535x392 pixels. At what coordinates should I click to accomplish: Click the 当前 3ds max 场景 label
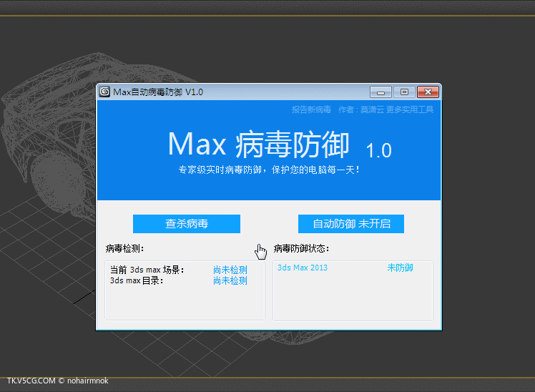147,270
